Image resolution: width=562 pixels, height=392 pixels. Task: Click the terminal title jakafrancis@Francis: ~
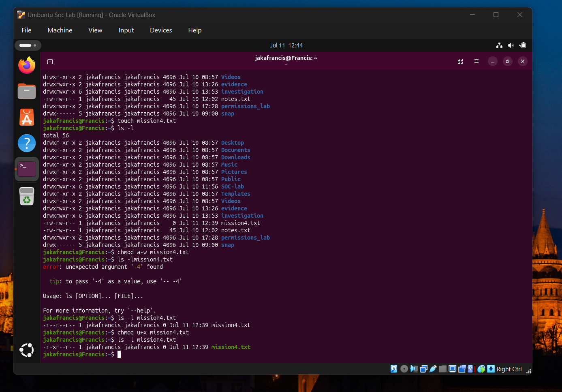[286, 58]
